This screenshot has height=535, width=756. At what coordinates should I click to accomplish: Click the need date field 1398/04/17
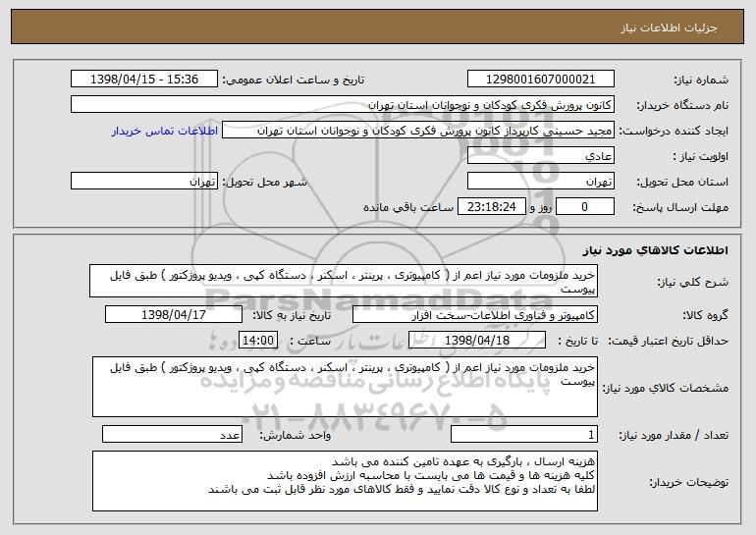[x=174, y=315]
